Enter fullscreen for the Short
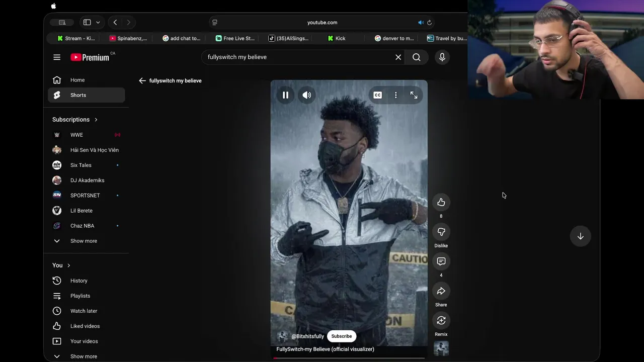644x362 pixels. pos(414,95)
